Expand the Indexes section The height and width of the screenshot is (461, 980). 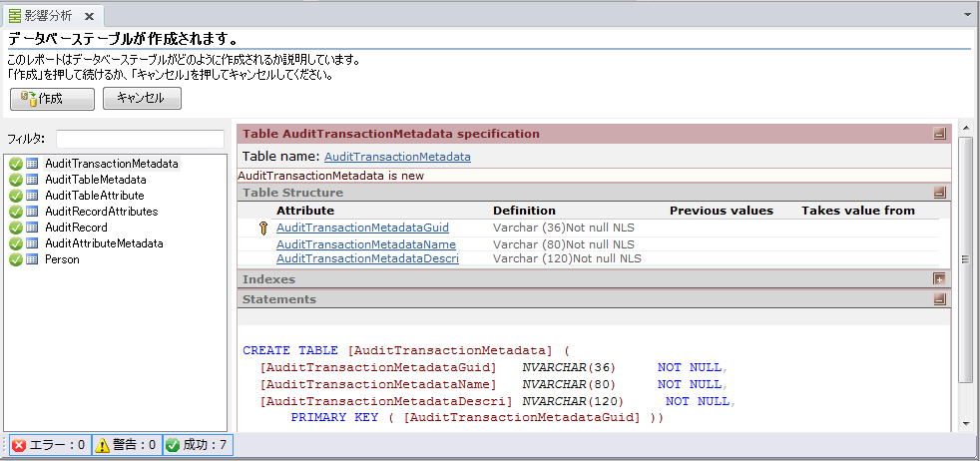pos(939,279)
